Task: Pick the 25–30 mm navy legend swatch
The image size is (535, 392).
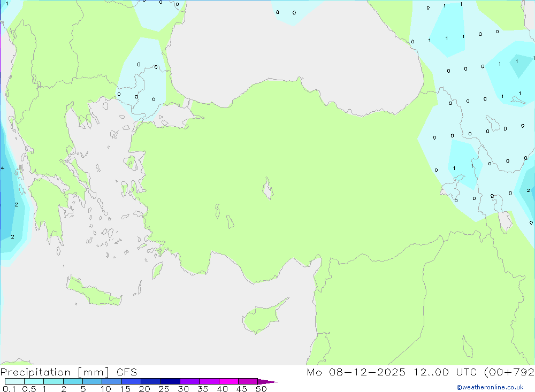Action: point(170,381)
